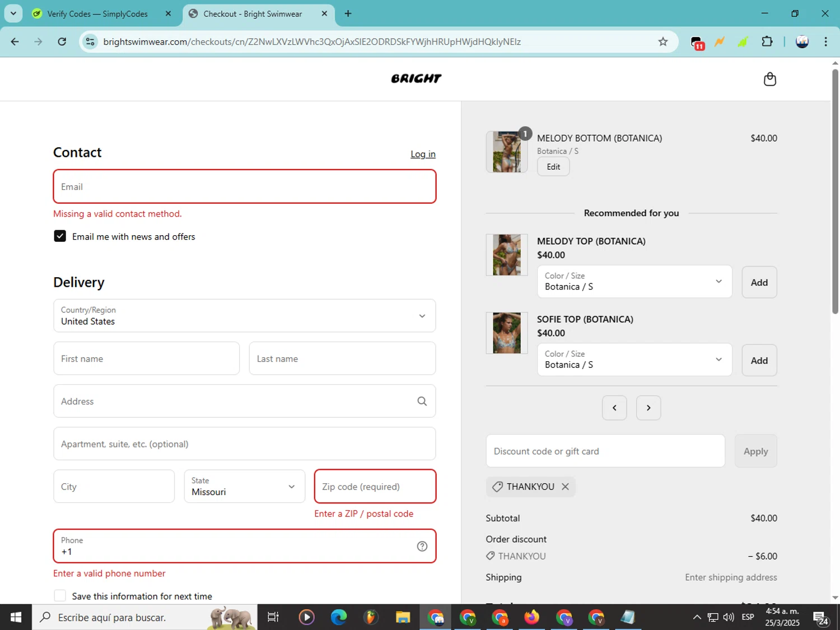
Task: Open the notification center icon
Action: tap(821, 618)
